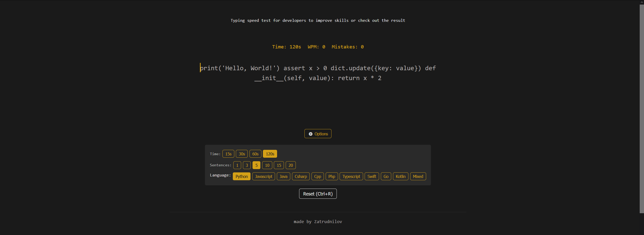Viewport: 644px width, 235px height.
Task: Click the 'Language:' label
Action: 220,175
